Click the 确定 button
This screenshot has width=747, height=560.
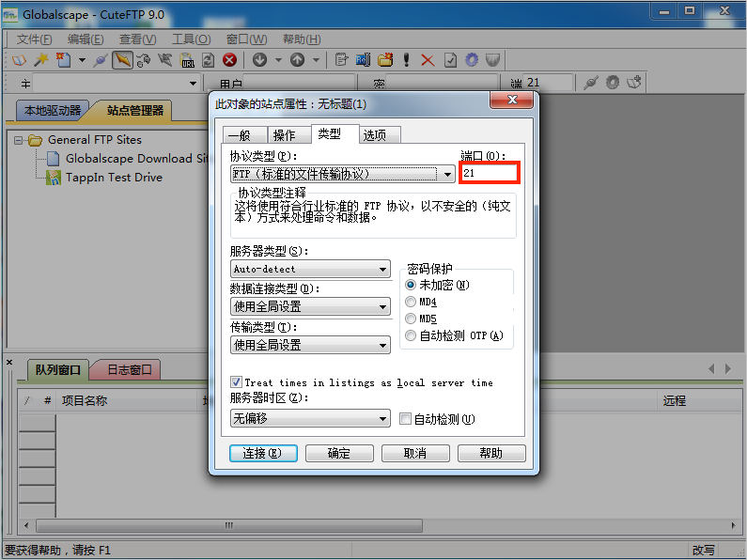click(x=339, y=453)
